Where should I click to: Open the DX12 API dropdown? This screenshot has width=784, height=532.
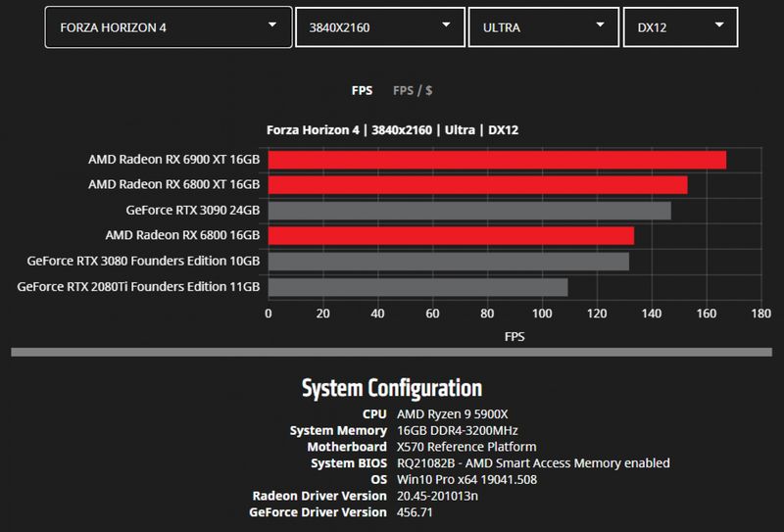click(680, 27)
